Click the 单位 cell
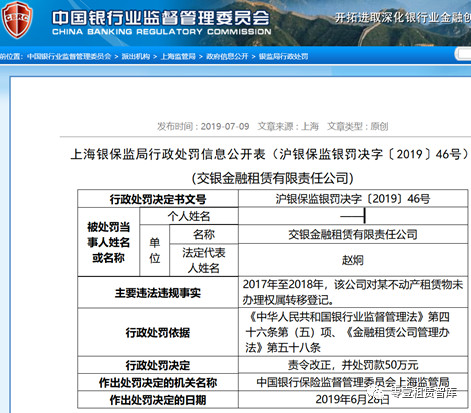The image size is (471, 413). (x=154, y=250)
